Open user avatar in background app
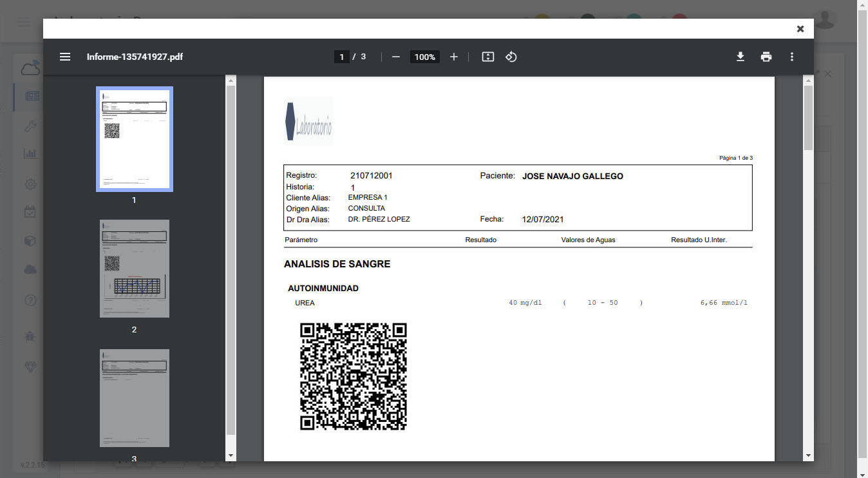The image size is (868, 478). click(x=826, y=19)
